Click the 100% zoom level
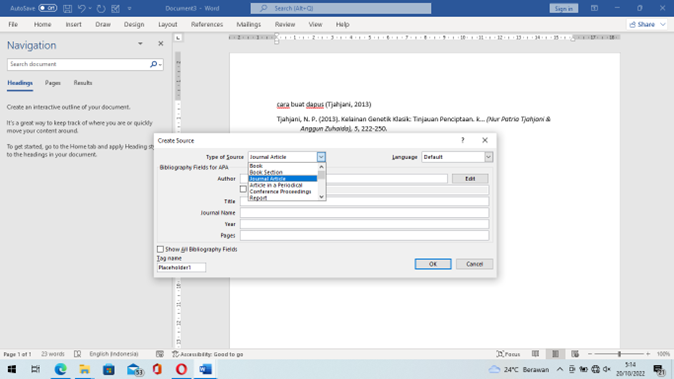The width and height of the screenshot is (674, 379). 663,354
